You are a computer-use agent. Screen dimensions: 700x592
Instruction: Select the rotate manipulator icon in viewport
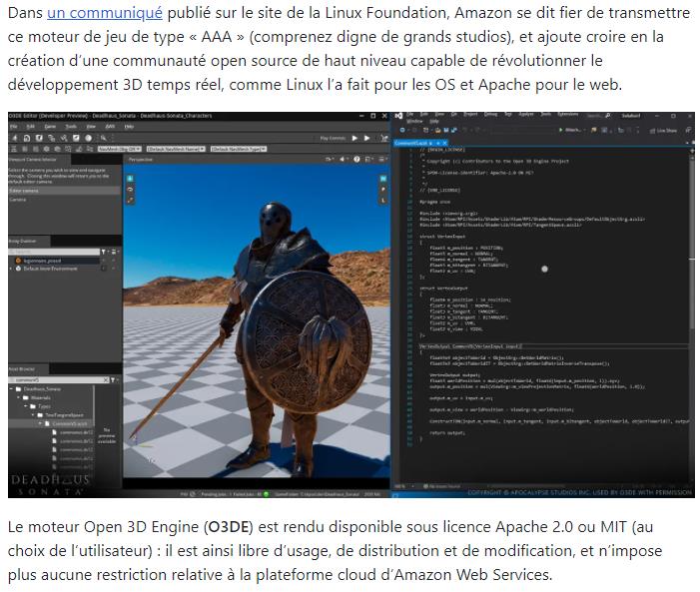pos(130,190)
